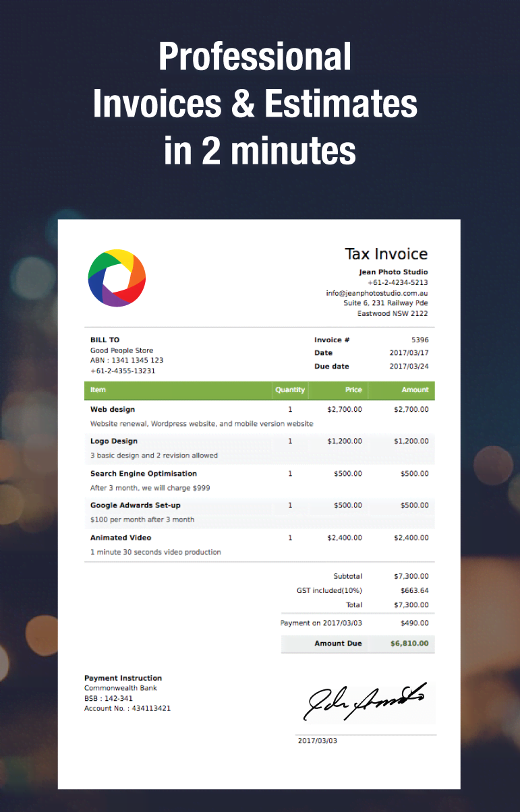Viewport: 520px width, 812px height.
Task: Click the BILL TO heading
Action: (x=105, y=340)
